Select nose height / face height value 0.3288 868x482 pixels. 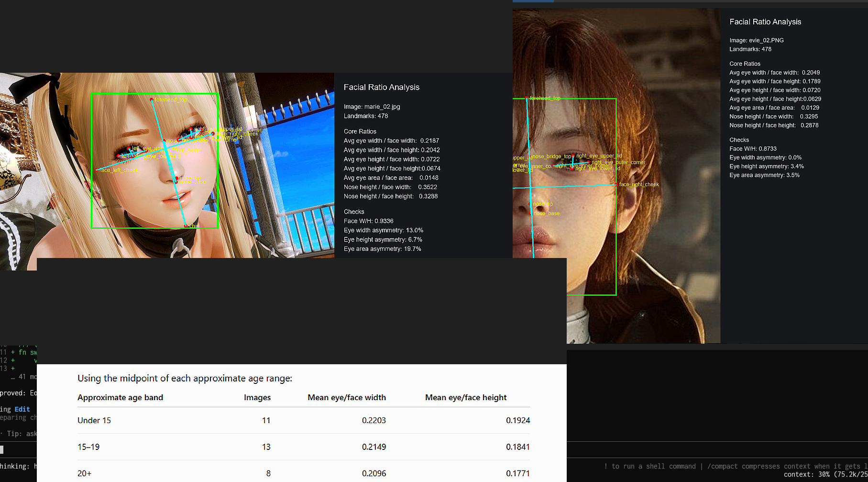pos(429,196)
